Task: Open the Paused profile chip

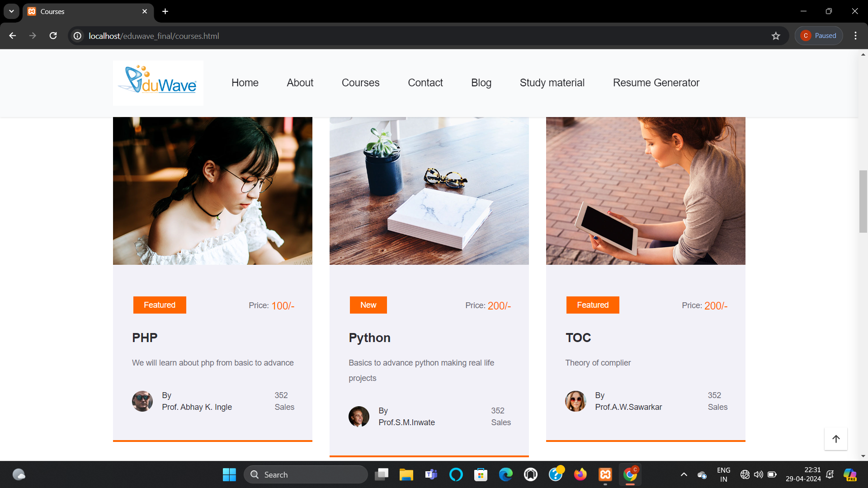Action: [x=818, y=36]
